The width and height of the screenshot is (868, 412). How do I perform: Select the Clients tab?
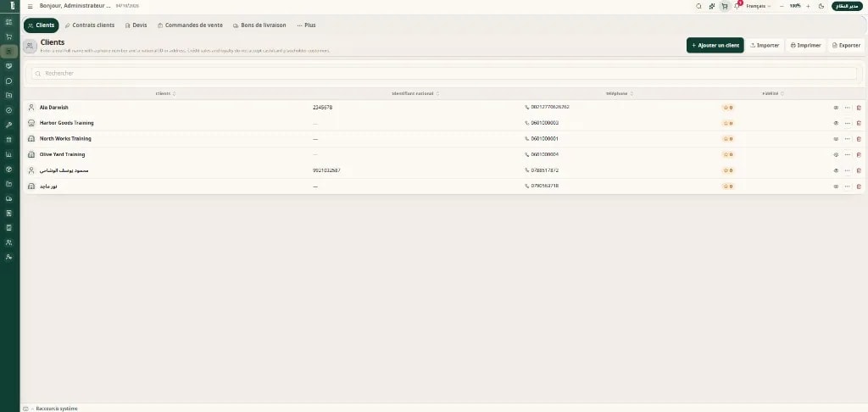click(41, 25)
